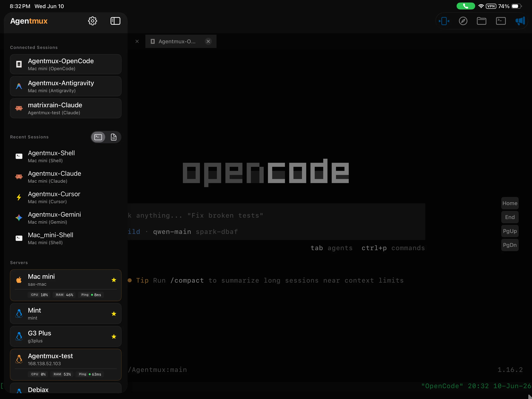The image size is (532, 399).
Task: Click Agentmux-test Ping 63ms stat
Action: pyautogui.click(x=90, y=374)
